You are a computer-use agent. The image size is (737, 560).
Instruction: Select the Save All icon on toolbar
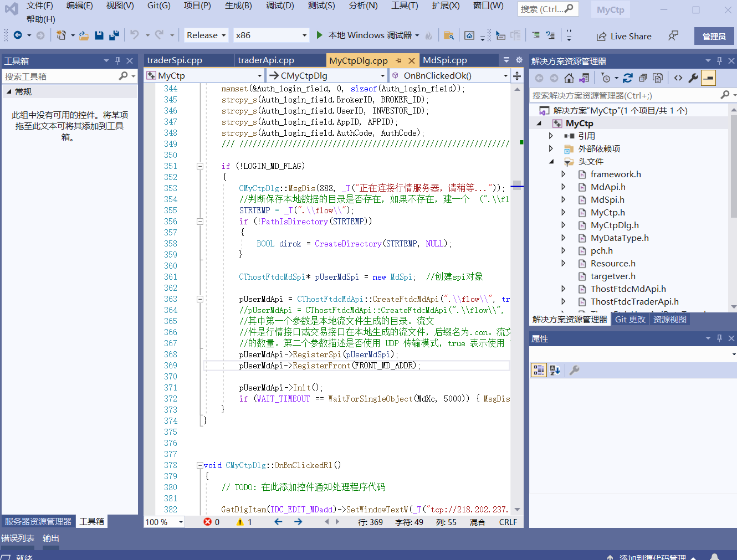pos(114,35)
